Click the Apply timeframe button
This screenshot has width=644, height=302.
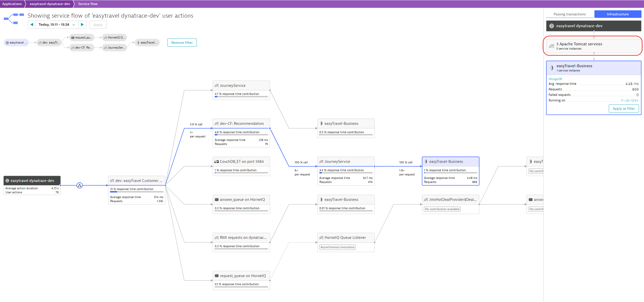98,25
